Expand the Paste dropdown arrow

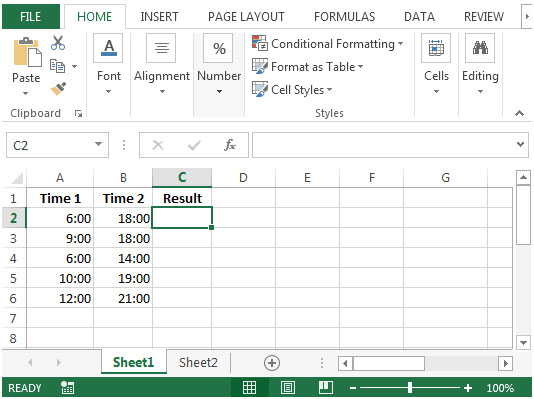(26, 93)
